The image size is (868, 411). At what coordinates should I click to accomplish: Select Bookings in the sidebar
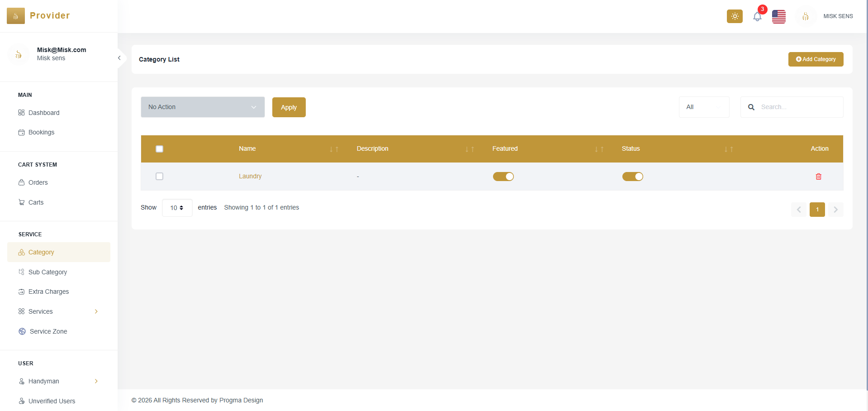[41, 132]
